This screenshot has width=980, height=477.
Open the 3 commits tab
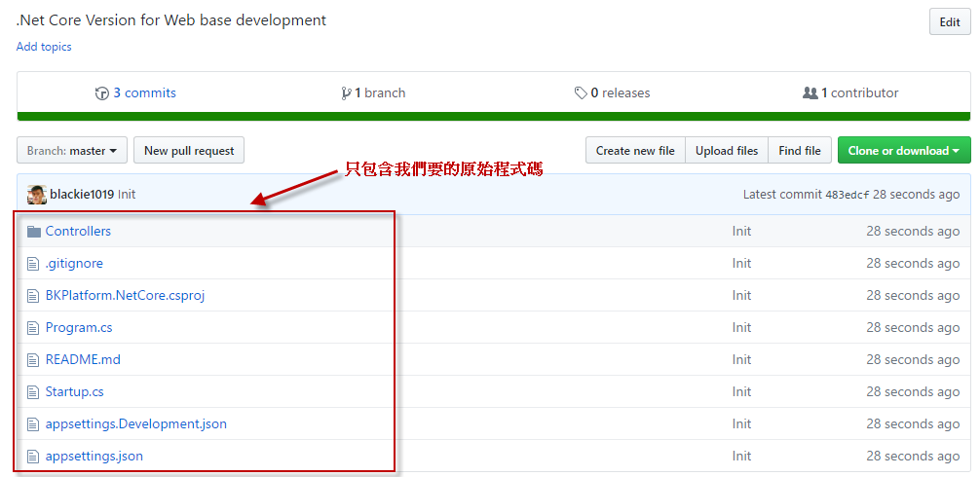pos(135,93)
